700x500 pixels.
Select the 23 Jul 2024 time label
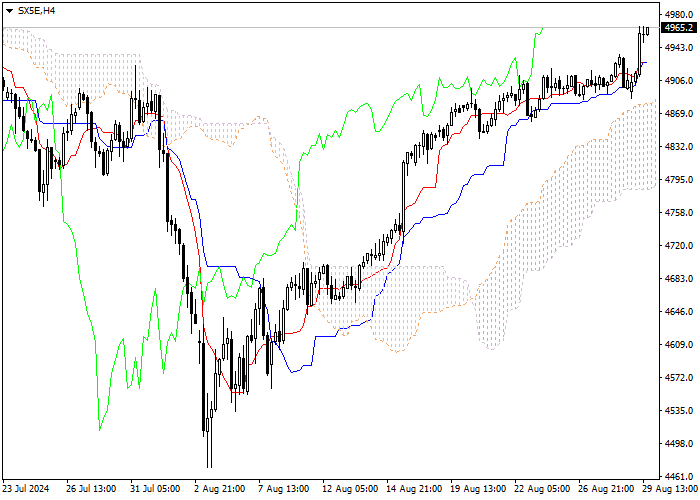[x=25, y=488]
